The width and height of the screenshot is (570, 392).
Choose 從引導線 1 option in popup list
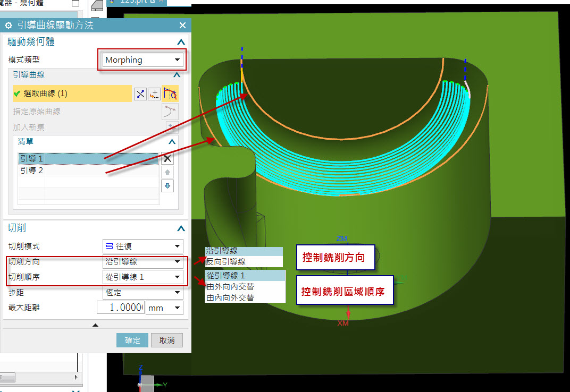point(245,275)
